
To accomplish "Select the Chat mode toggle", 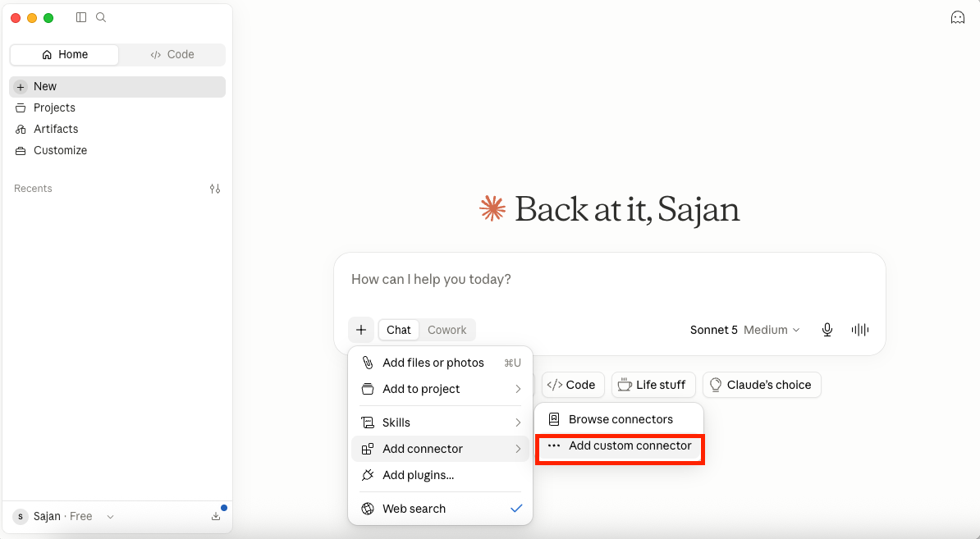I will click(399, 330).
